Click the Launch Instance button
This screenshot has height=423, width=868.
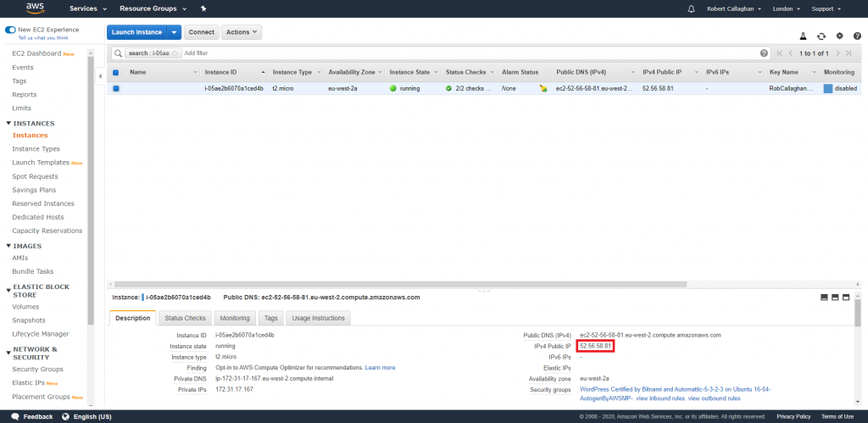[x=136, y=32]
